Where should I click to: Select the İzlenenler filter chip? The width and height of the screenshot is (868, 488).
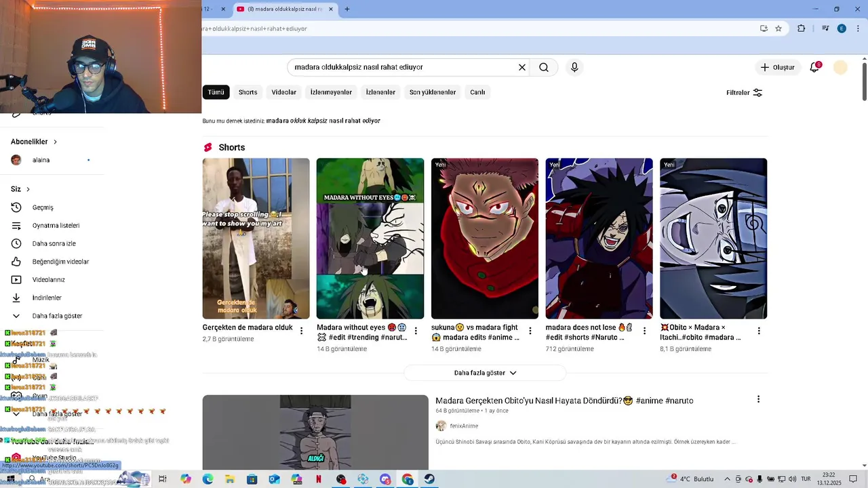[x=380, y=92]
